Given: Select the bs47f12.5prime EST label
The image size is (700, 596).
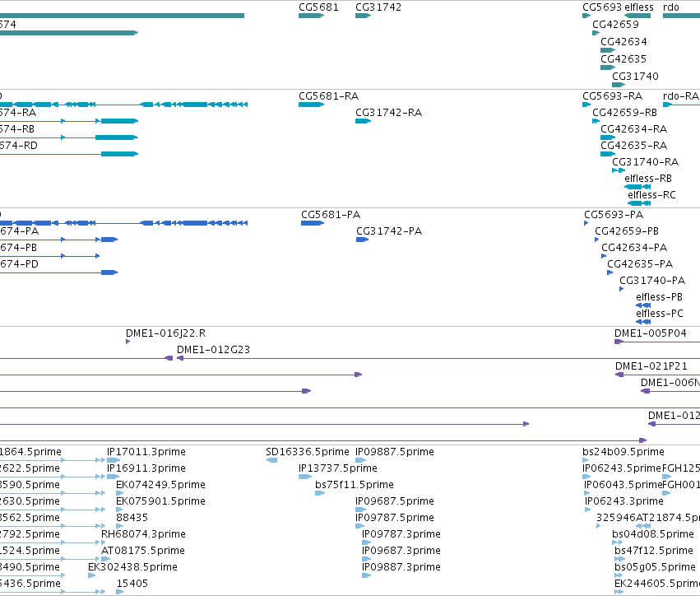Looking at the screenshot, I should [x=654, y=551].
